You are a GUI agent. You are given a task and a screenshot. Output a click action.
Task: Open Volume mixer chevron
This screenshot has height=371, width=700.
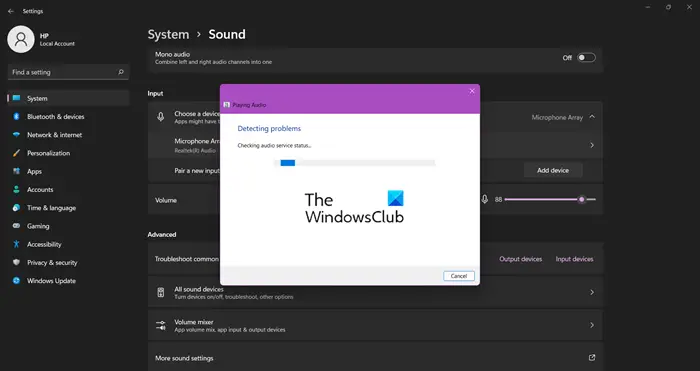pyautogui.click(x=592, y=325)
